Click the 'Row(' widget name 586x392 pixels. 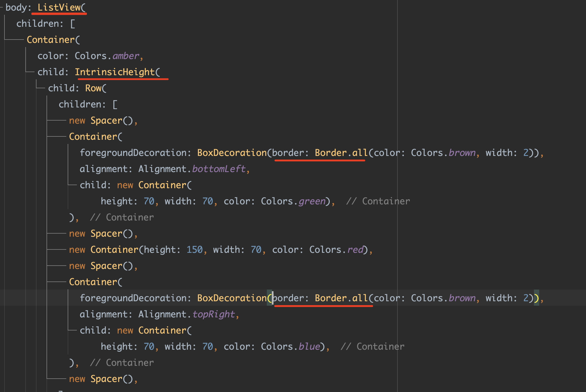[96, 88]
